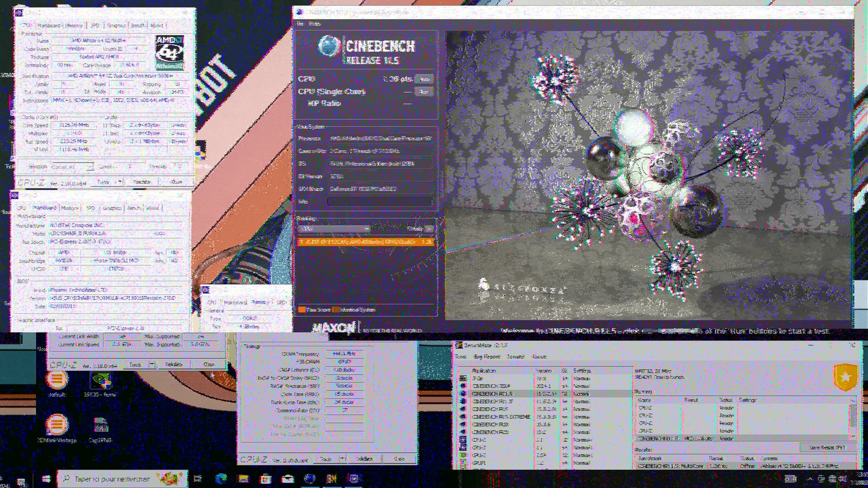
Task: Click the touch keyboard icon in the system tray
Action: (791, 479)
